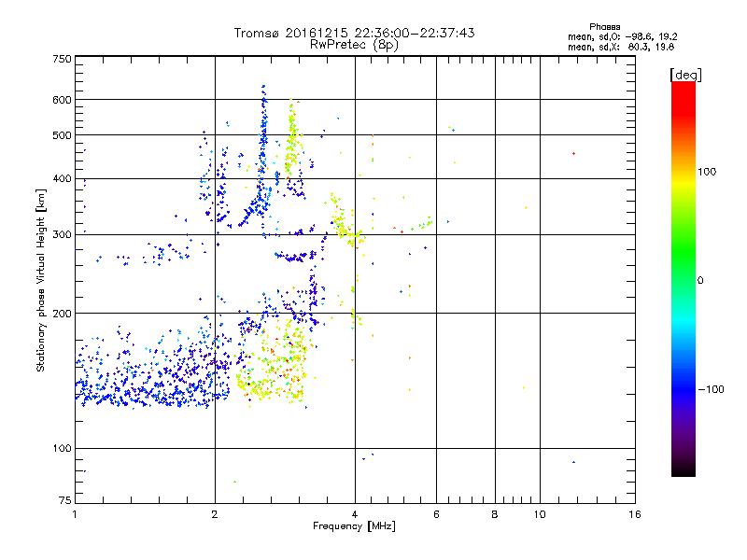
Task: Click the isolated red data point near 12 MHz
Action: (573, 154)
